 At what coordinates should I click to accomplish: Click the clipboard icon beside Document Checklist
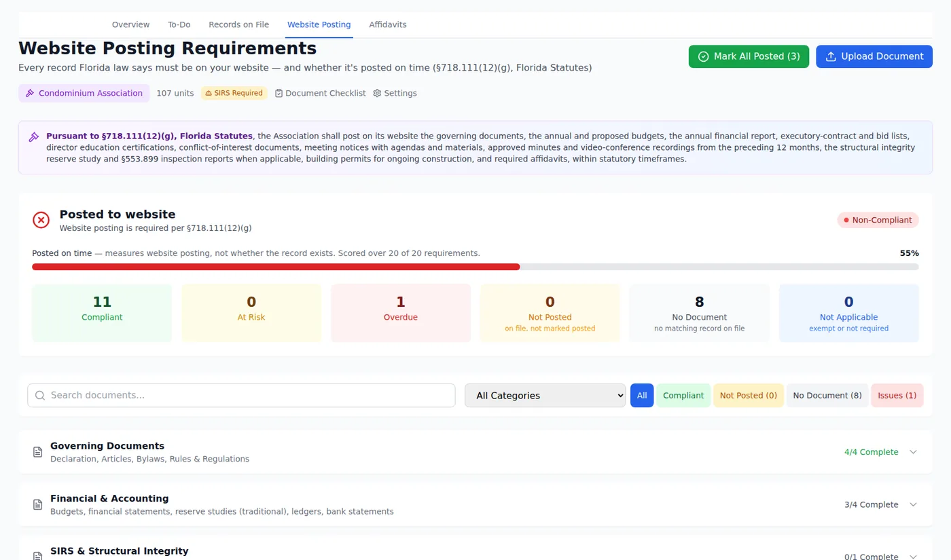coord(279,93)
